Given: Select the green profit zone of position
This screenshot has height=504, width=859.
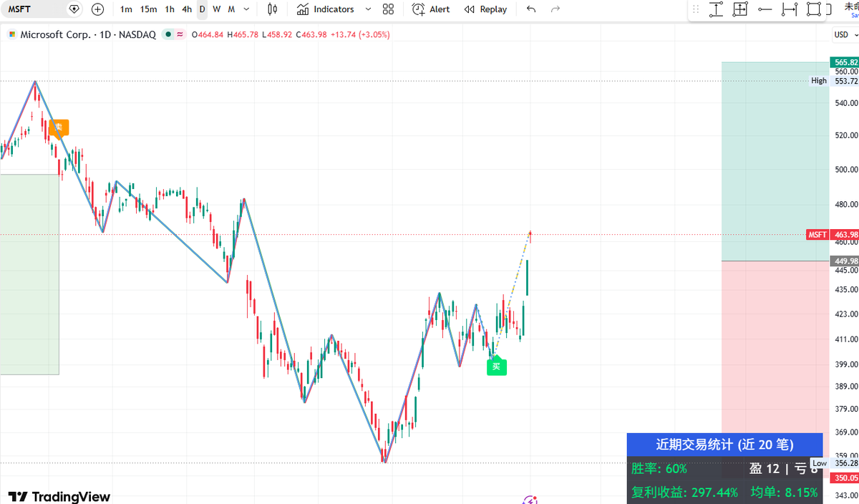Looking at the screenshot, I should pyautogui.click(x=775, y=161).
